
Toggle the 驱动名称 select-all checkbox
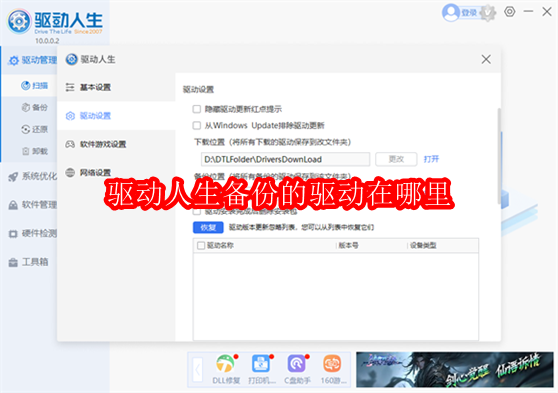coord(201,245)
